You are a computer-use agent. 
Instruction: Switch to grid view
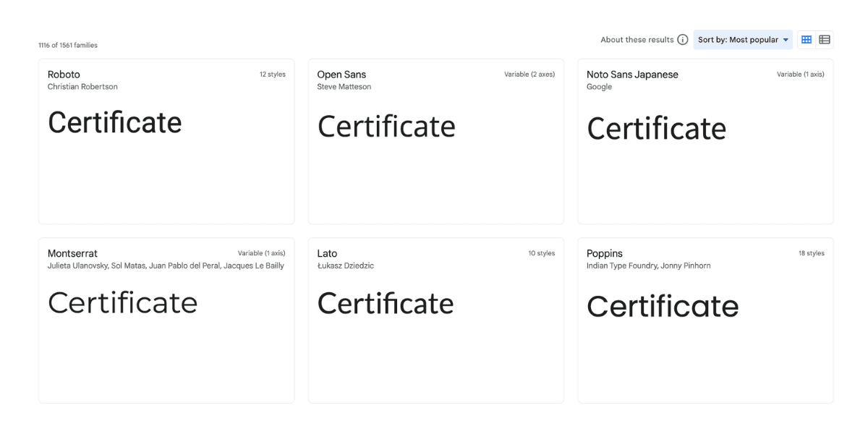click(807, 40)
